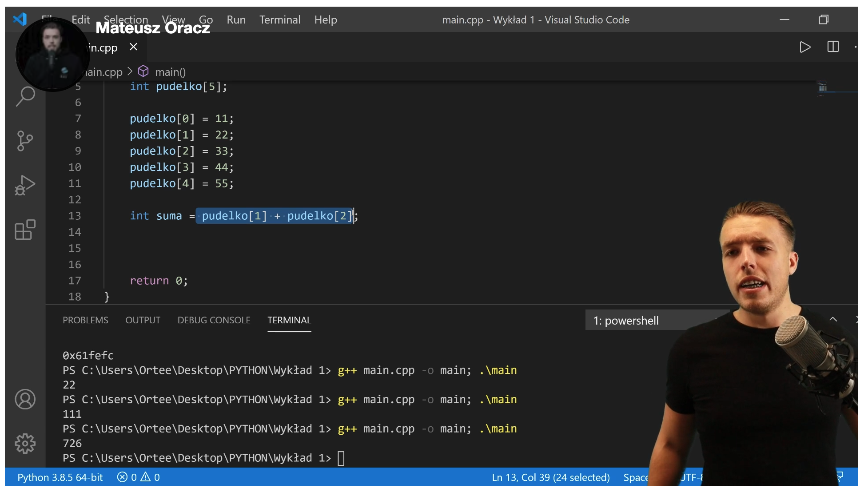Close the main.cpp editor tab

[133, 47]
